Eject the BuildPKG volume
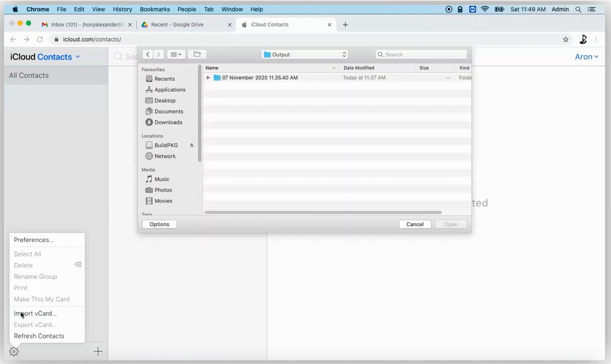This screenshot has width=611, height=364. (x=191, y=145)
